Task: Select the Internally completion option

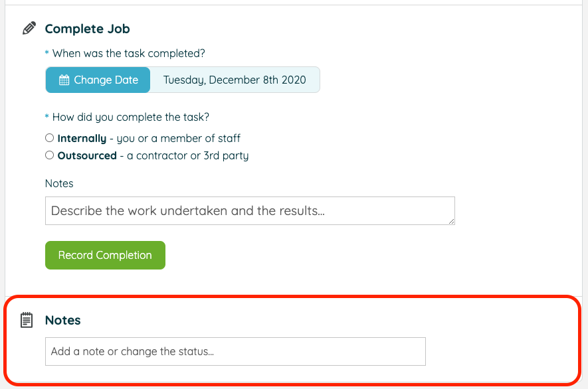Action: 49,137
